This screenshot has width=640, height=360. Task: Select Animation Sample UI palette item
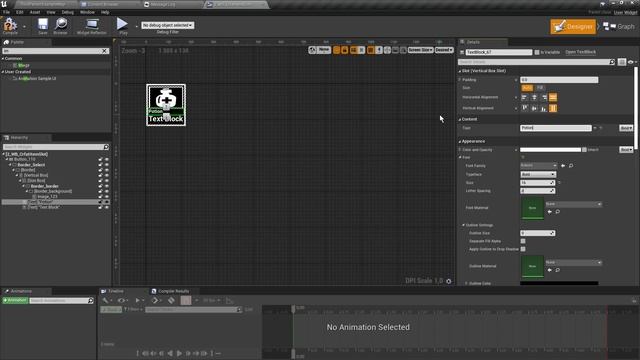tap(37, 78)
